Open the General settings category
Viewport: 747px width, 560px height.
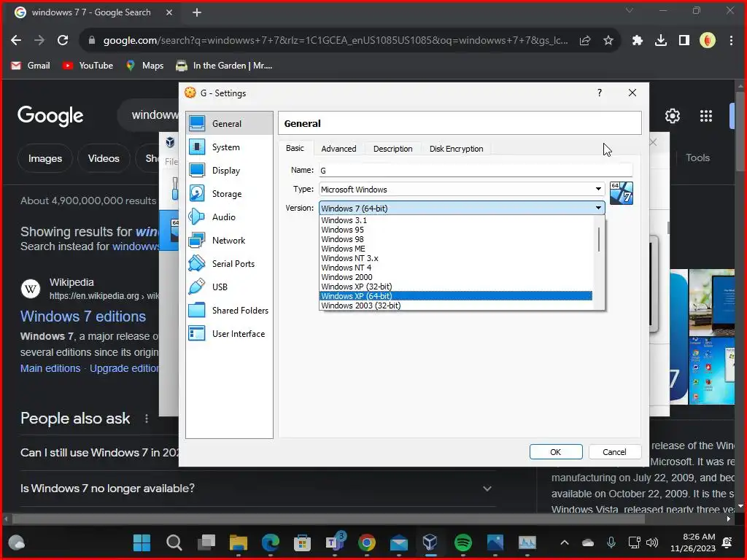[x=229, y=123]
